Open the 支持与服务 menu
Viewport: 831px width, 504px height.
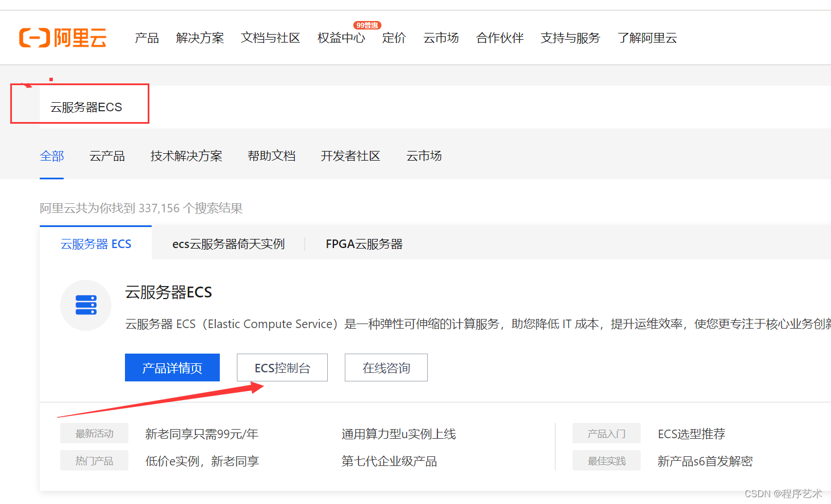570,38
